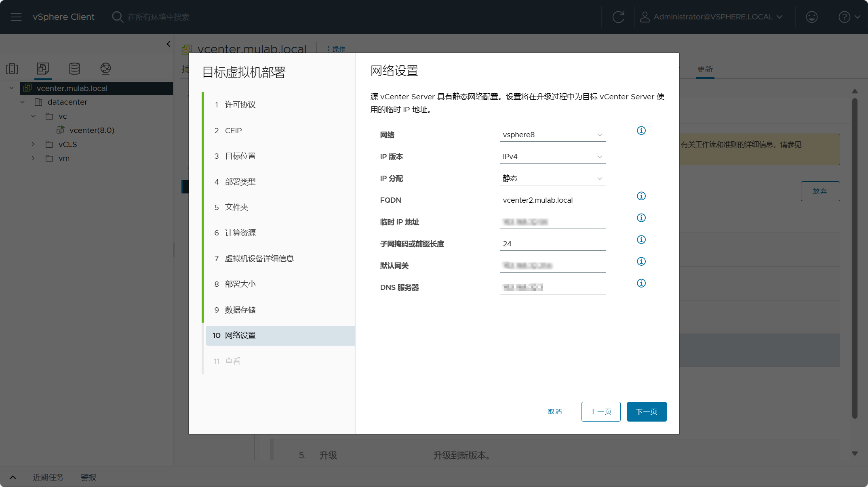This screenshot has width=868, height=487.
Task: Open the feedback smiley icon
Action: point(811,17)
